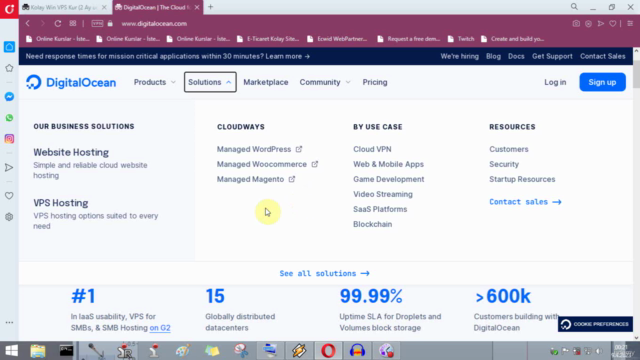
Task: Click See all solutions link
Action: (324, 273)
